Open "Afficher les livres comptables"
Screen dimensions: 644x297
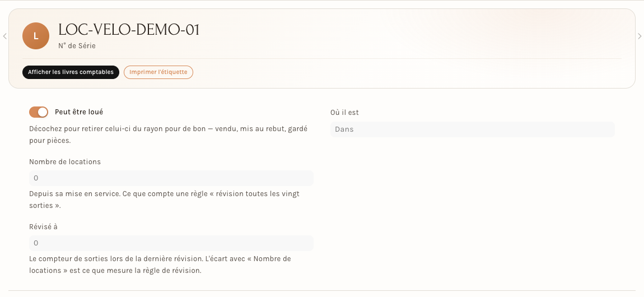point(71,72)
